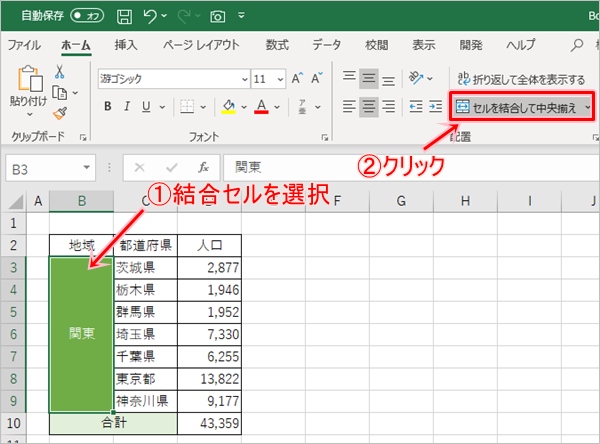Click 折り返して全体を表示する wrap text button
This screenshot has height=444, width=600.
pos(521,79)
